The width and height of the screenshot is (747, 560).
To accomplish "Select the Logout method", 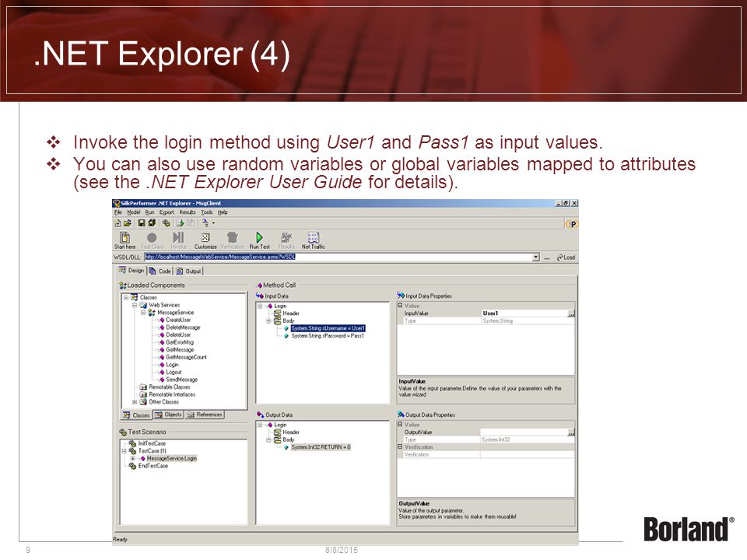I will point(174,373).
